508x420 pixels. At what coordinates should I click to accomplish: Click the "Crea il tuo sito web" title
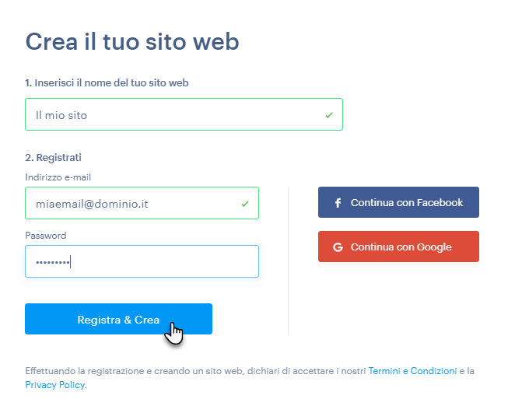[x=132, y=42]
